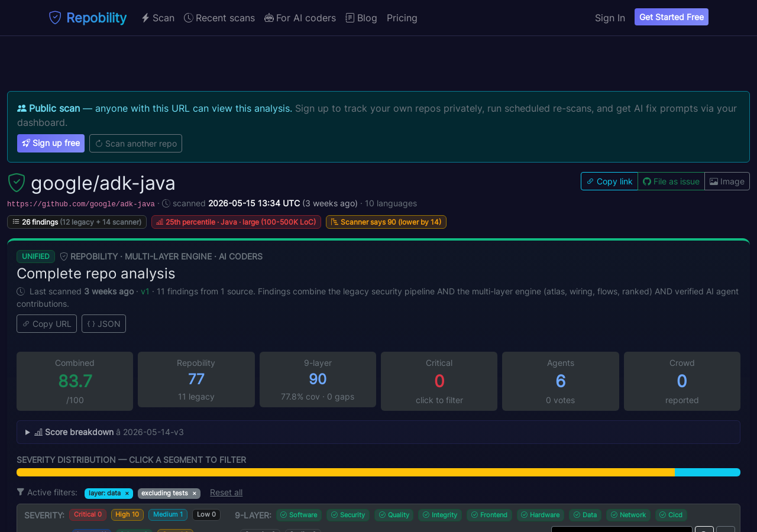
Task: Click the UNIFIED badge
Action: [x=35, y=256]
